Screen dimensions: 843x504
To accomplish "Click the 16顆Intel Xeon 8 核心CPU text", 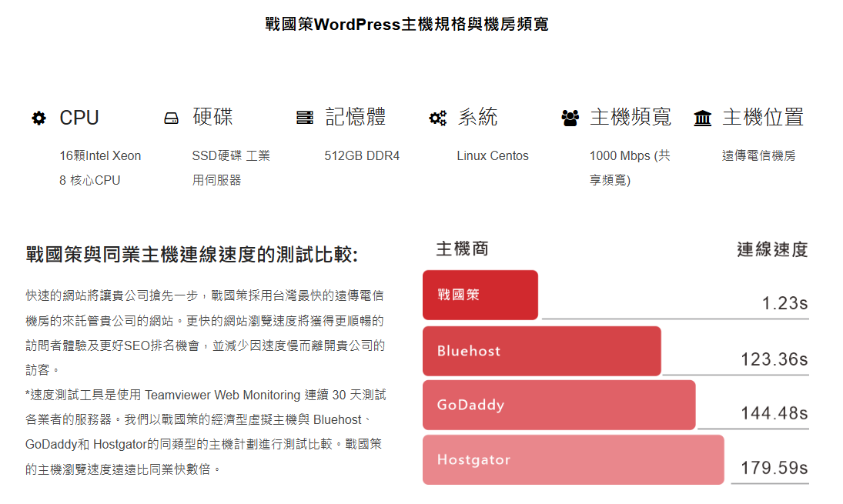I will point(100,168).
